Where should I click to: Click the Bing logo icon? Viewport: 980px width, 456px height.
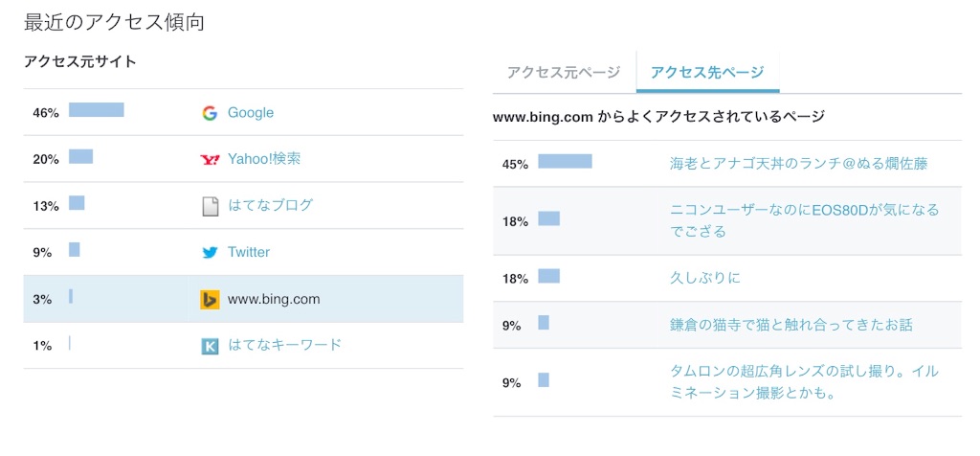point(210,299)
